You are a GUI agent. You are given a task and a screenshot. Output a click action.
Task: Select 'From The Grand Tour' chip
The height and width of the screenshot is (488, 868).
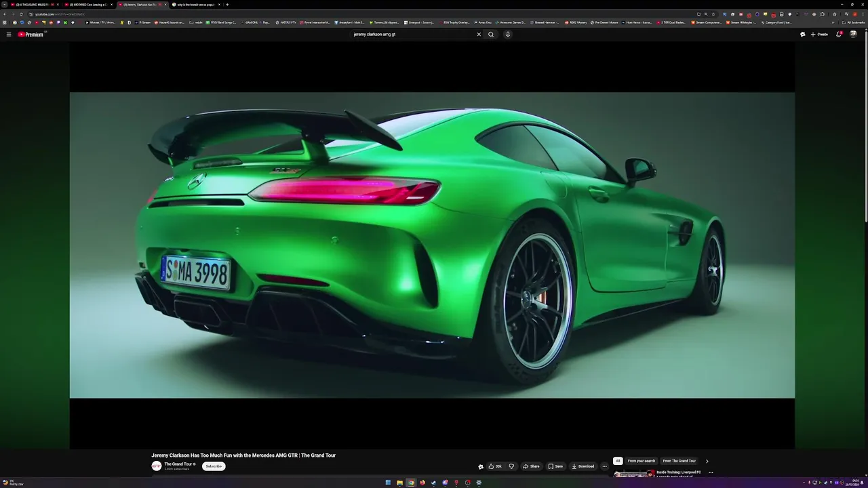point(679,461)
